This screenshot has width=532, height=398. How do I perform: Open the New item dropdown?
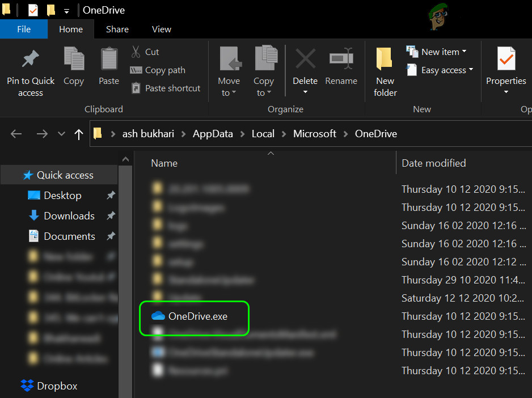(436, 52)
